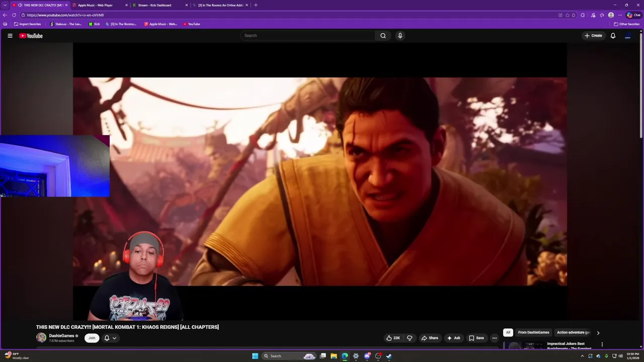Open Steam from the taskbar

[x=389, y=356]
